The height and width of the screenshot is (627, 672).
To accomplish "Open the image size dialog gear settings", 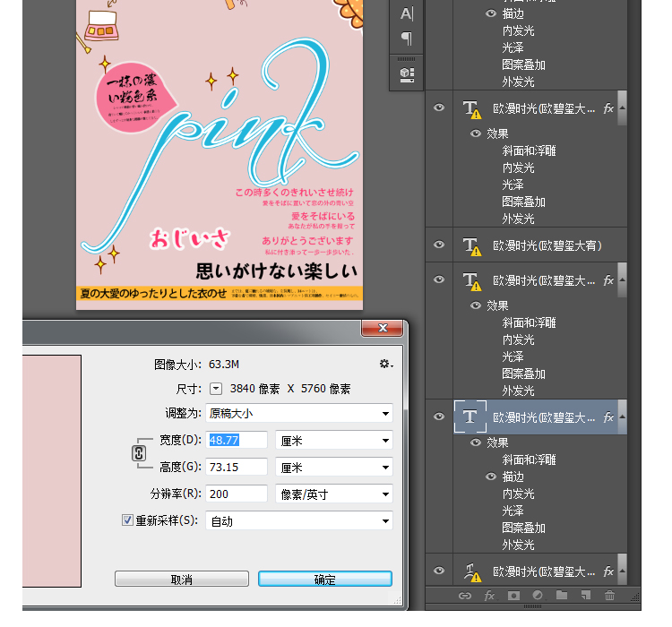I will coord(385,364).
